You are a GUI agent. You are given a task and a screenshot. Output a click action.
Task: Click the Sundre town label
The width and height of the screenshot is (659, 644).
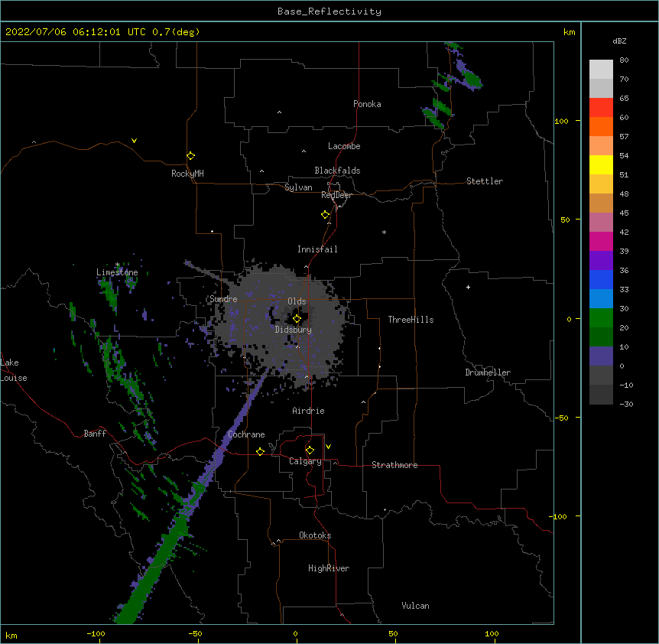223,299
